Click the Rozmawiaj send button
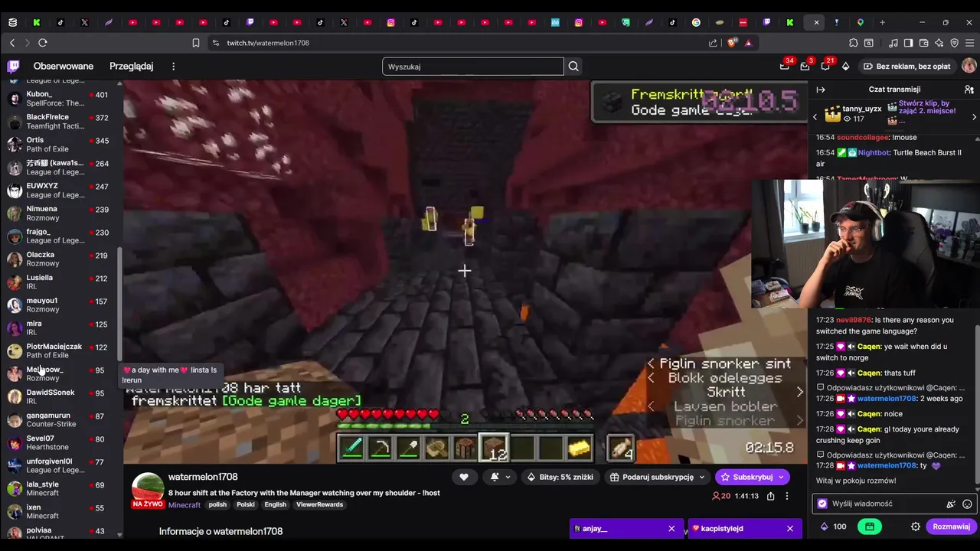This screenshot has width=980, height=551. point(951,527)
